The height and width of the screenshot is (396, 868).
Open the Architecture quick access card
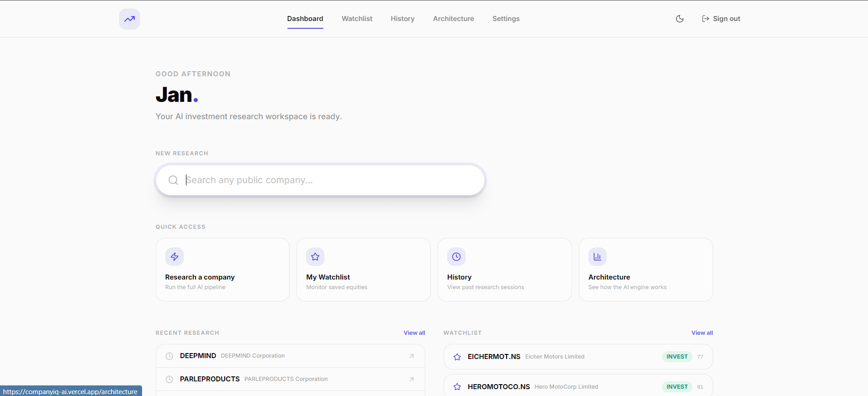[x=646, y=269]
